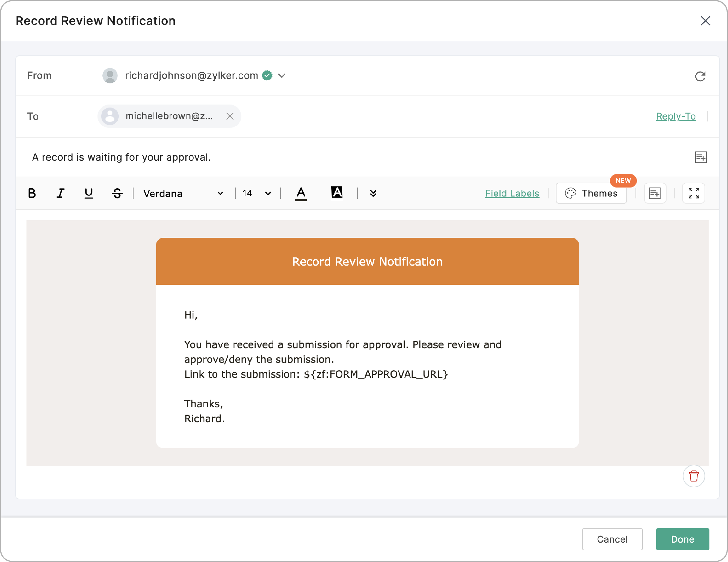Image resolution: width=728 pixels, height=562 pixels.
Task: Click the subject line text field
Action: click(x=357, y=157)
